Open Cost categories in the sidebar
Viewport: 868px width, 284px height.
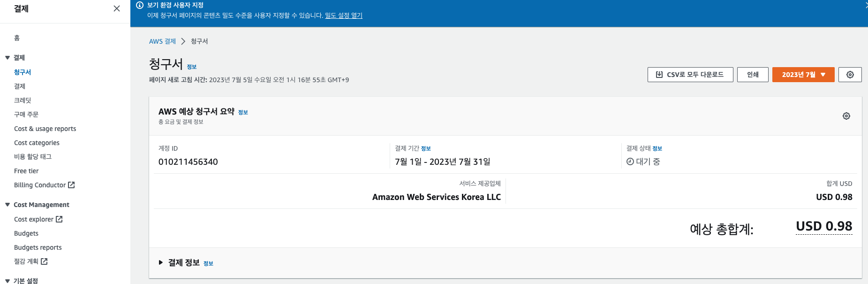[x=37, y=143]
